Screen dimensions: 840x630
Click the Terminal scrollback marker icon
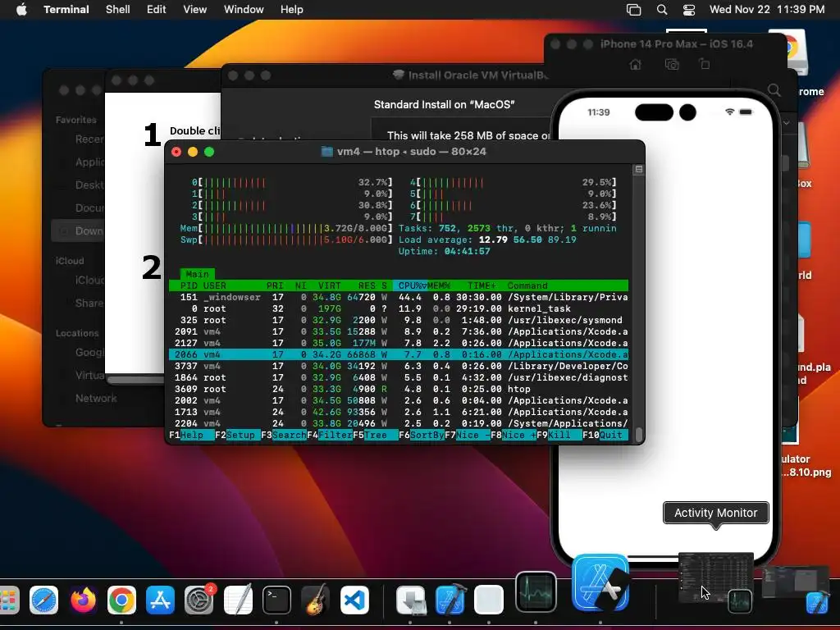tap(638, 169)
